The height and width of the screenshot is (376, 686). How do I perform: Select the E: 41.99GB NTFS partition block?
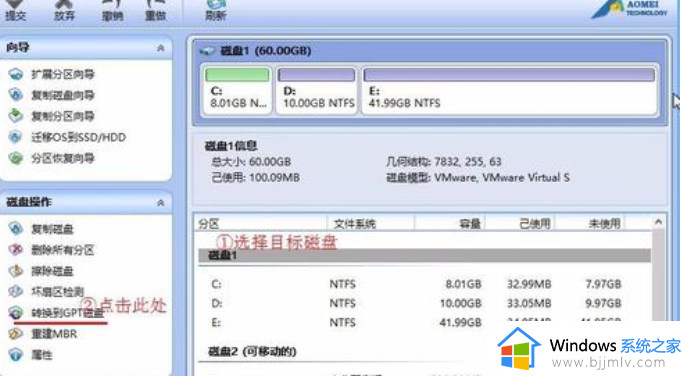coord(510,90)
